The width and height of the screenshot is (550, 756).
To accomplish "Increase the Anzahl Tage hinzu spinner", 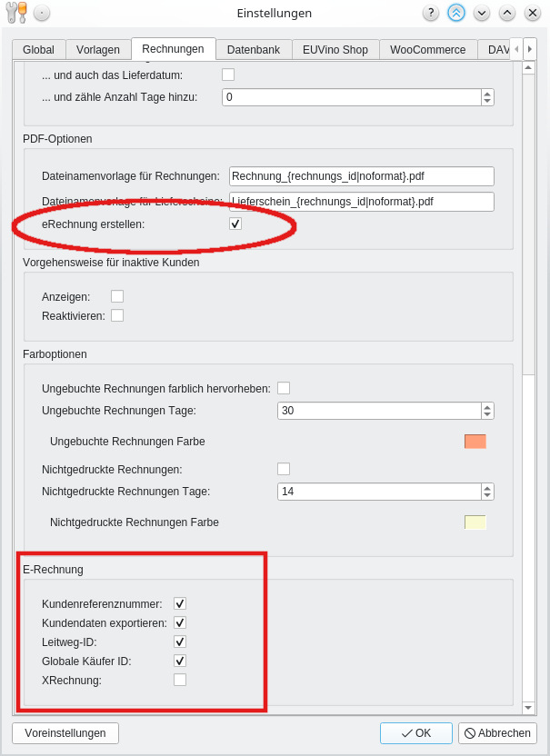I will point(487,93).
